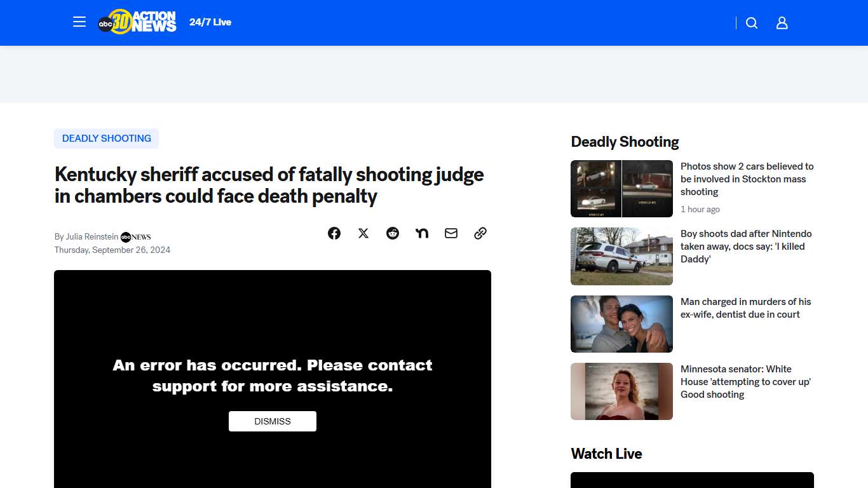Open the 24/7 Live stream
Screen dimensions: 868x488
click(x=210, y=22)
